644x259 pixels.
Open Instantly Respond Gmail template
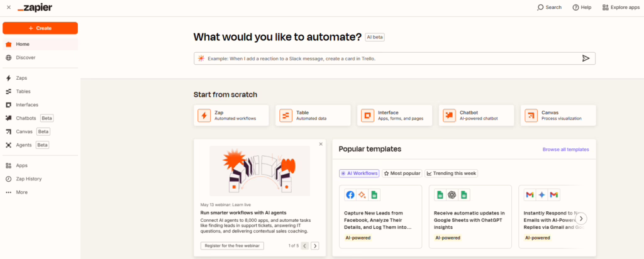click(x=550, y=217)
